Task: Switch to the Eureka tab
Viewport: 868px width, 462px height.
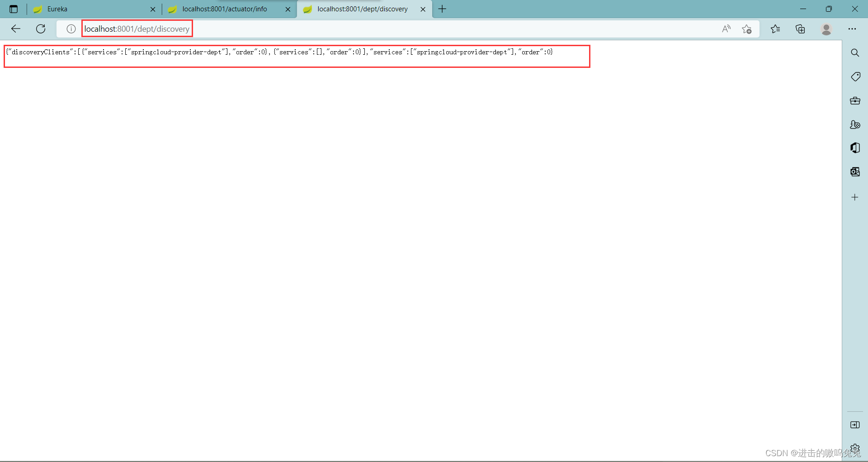Action: pos(94,9)
